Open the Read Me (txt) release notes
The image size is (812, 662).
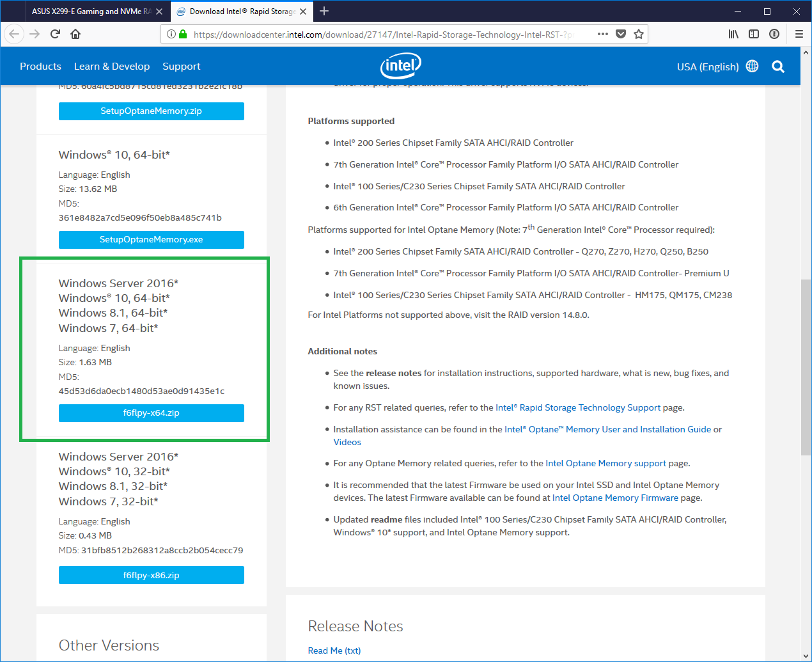pos(334,650)
